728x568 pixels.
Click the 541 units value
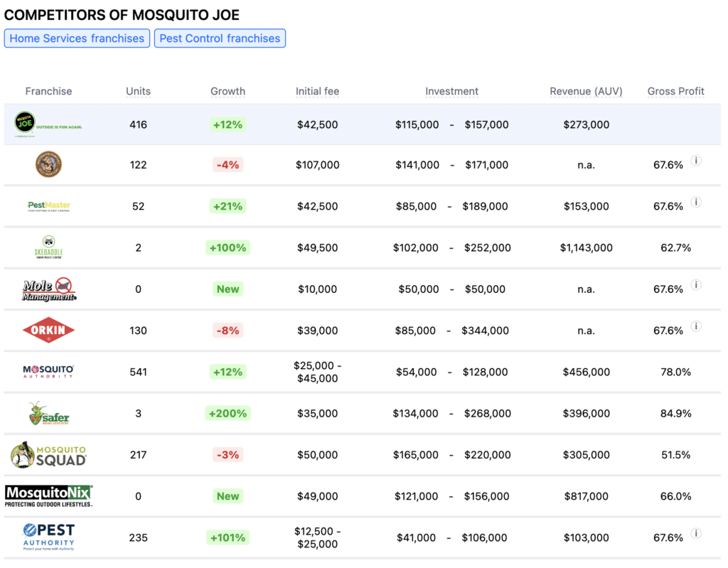tap(139, 372)
